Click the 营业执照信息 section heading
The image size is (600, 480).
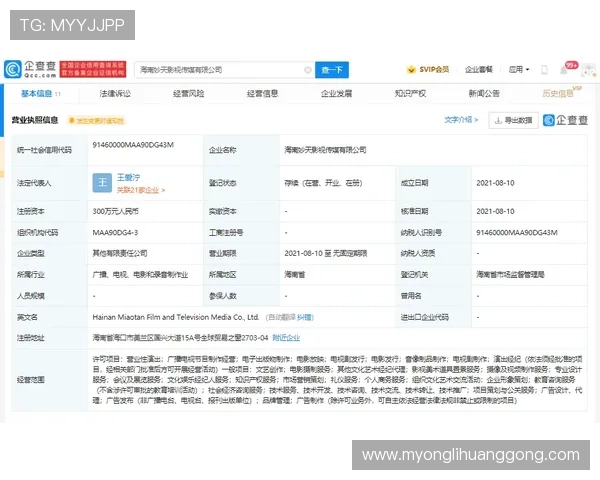click(x=35, y=121)
